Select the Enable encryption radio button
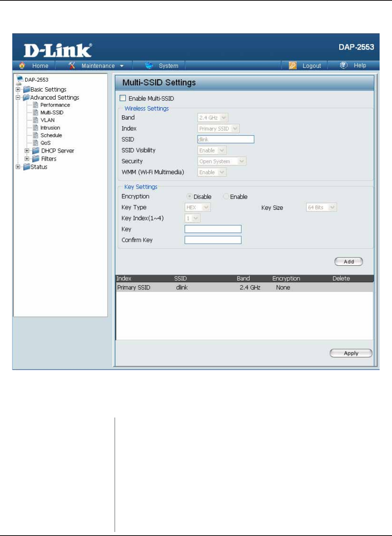392x536 pixels. click(x=226, y=197)
